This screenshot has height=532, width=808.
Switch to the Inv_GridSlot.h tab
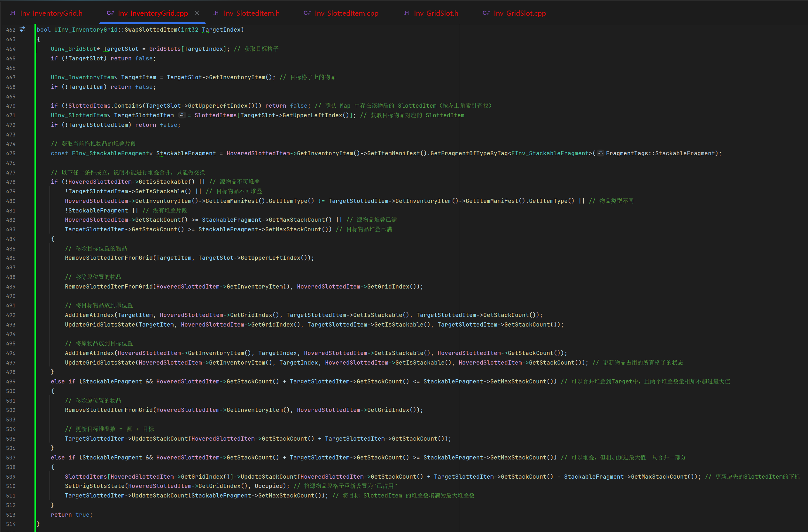tap(436, 13)
